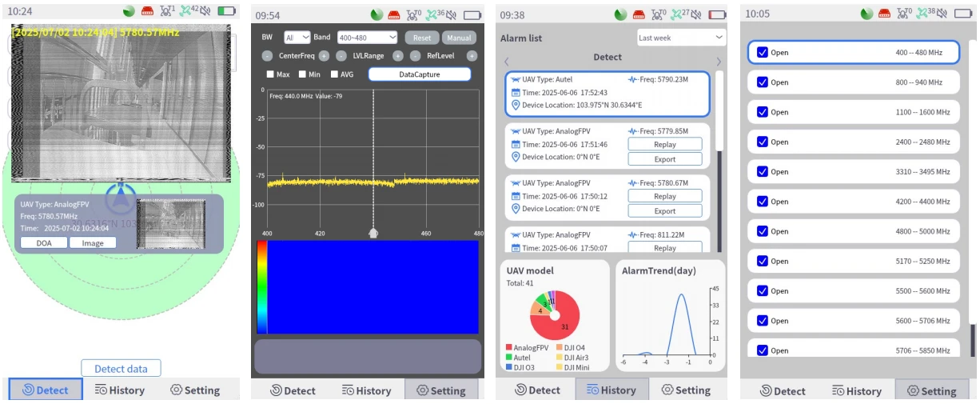The height and width of the screenshot is (404, 980).
Task: Tap the green radar icon on 09:54 screen
Action: (x=377, y=15)
